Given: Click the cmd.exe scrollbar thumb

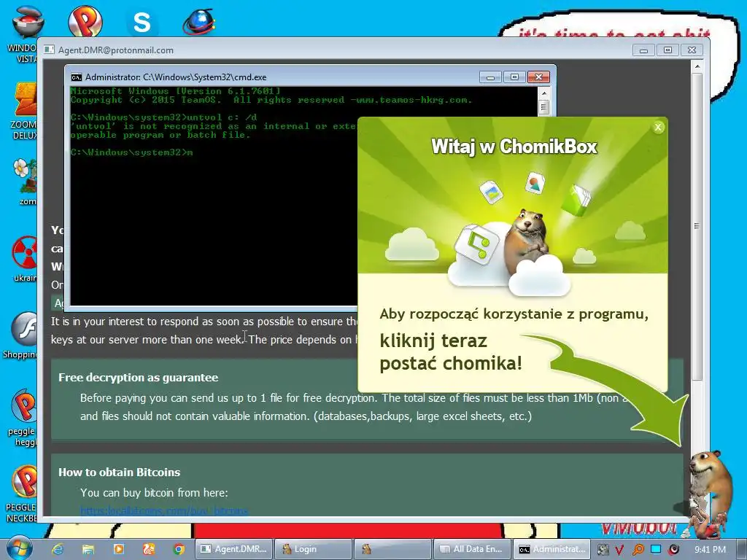Looking at the screenshot, I should pos(543,108).
